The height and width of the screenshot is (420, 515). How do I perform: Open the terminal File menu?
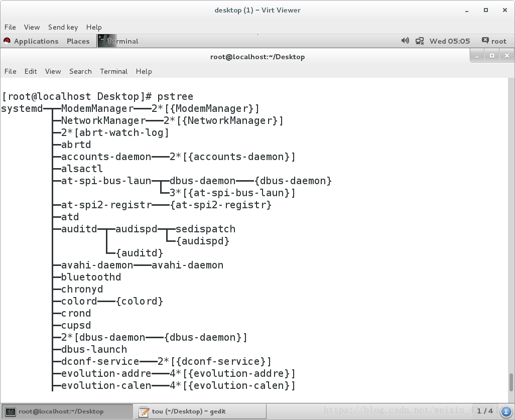[10, 71]
